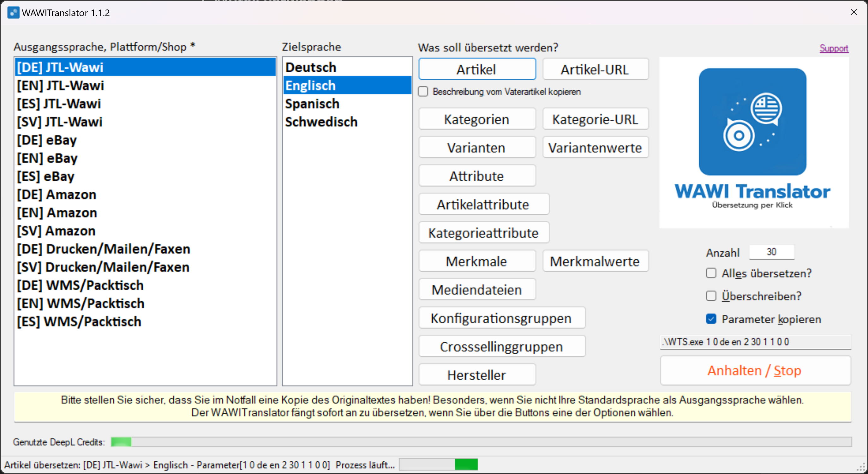Click the WAWI Translator logo image
Screen dimensions: 868x474
point(754,142)
